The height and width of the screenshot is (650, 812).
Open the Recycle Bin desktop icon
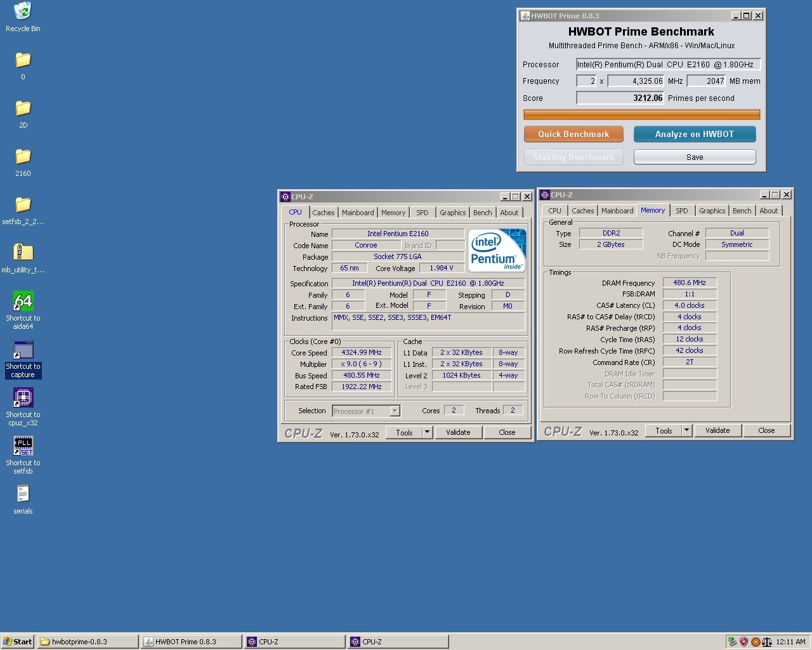coord(23,11)
